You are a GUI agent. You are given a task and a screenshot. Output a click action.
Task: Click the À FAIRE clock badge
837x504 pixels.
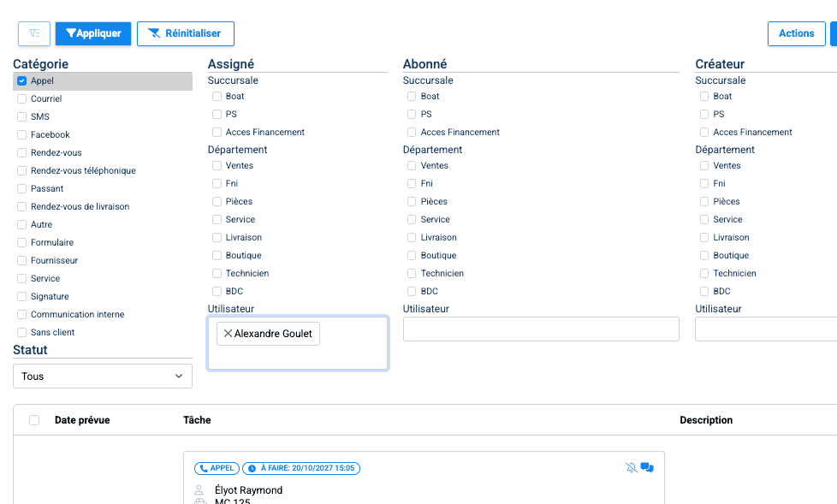[x=301, y=468]
